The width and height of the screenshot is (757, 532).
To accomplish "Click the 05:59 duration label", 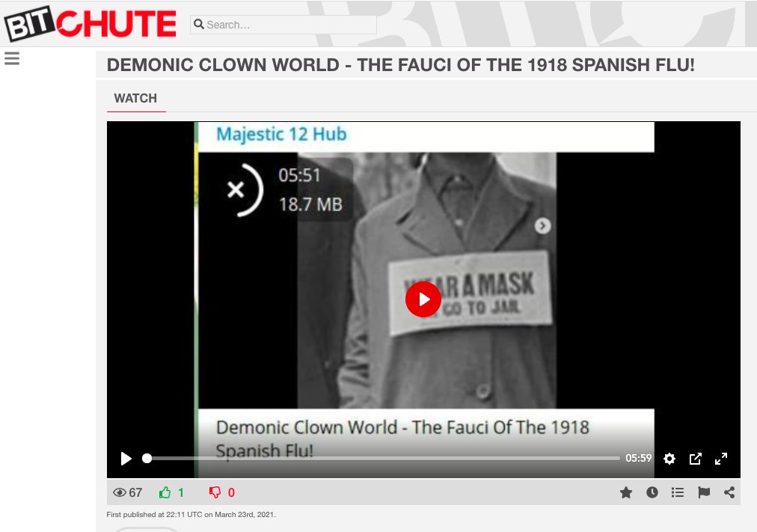I will tap(638, 458).
